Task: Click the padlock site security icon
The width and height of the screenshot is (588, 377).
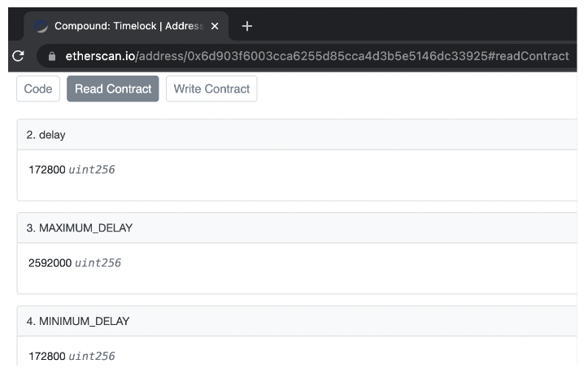Action: (52, 56)
